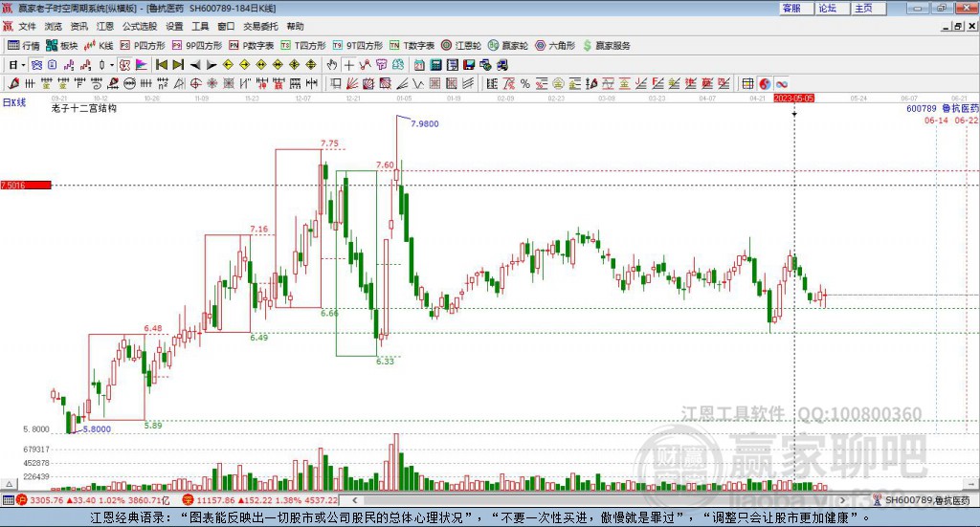Screen dimensions: 980x527
Task: Open the 文件 menu
Action: tap(27, 26)
